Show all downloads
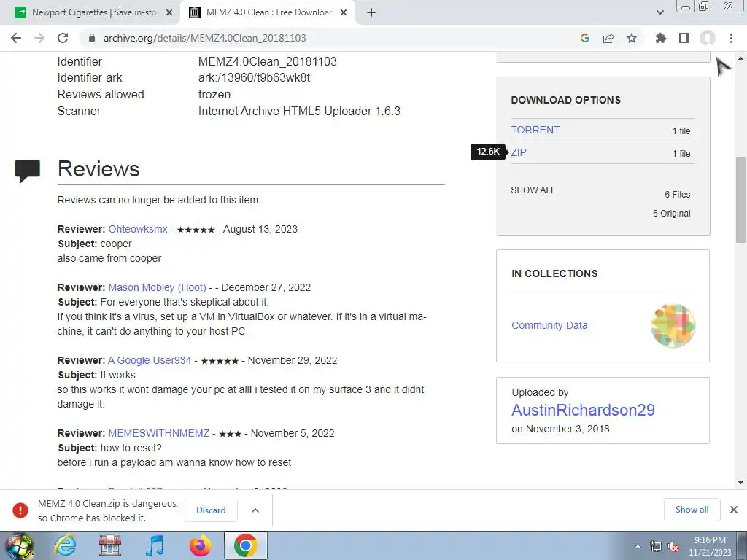The image size is (747, 560). (x=692, y=510)
